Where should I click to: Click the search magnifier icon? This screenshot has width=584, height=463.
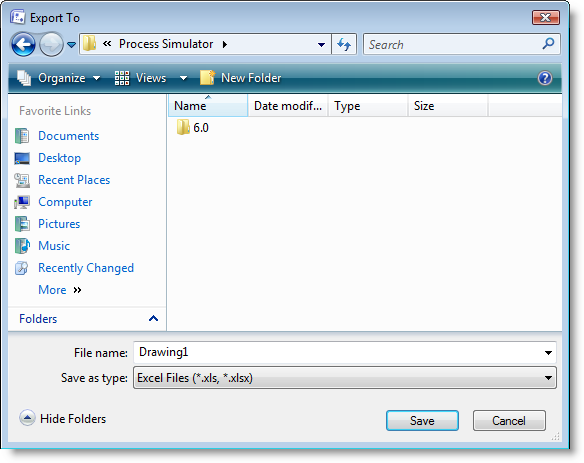[x=548, y=44]
